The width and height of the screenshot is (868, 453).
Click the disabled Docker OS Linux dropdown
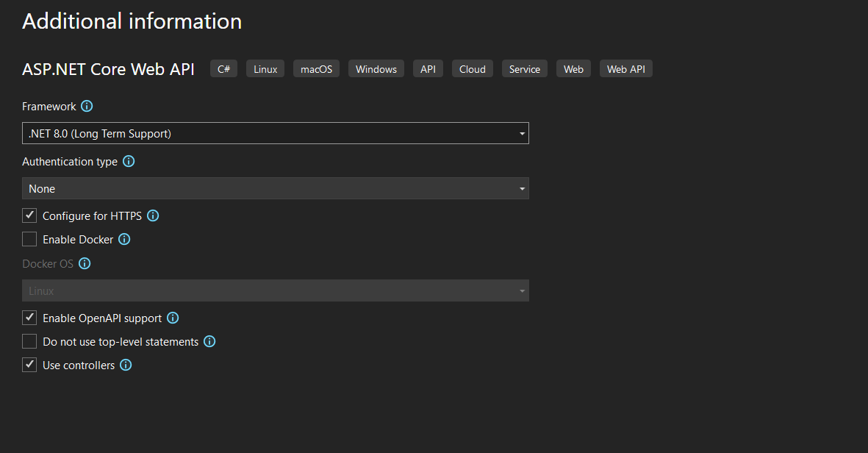275,290
